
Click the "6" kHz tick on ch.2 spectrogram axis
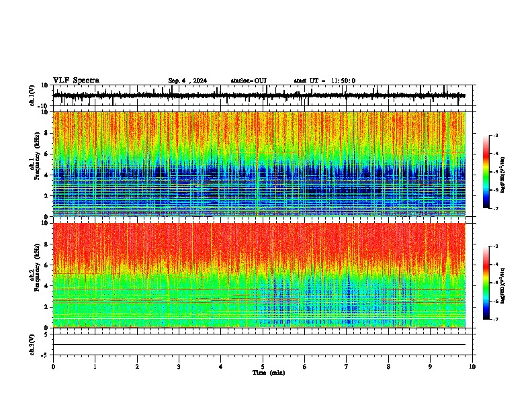(x=47, y=265)
